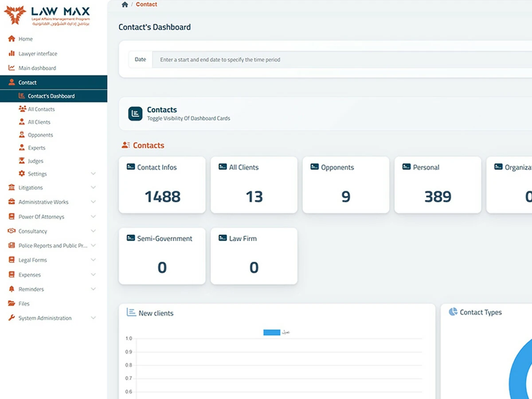Open the Personal card showing 389
Screen dimensions: 532x399
tap(438, 185)
